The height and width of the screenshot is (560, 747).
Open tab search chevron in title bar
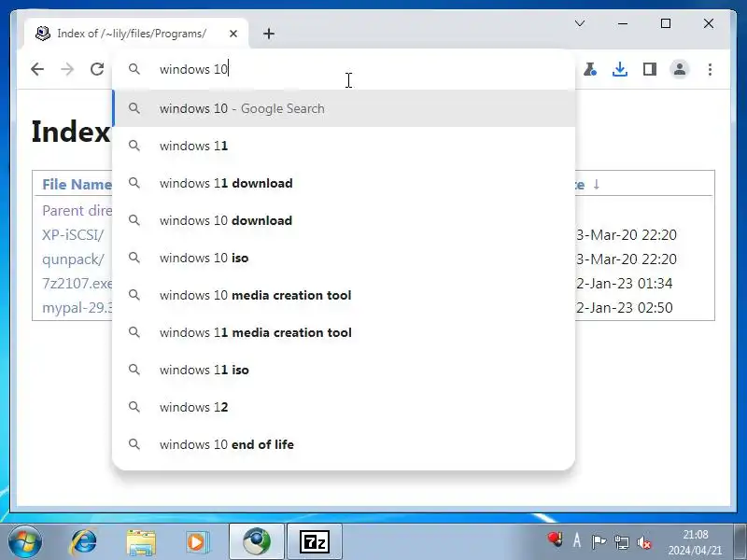(580, 23)
